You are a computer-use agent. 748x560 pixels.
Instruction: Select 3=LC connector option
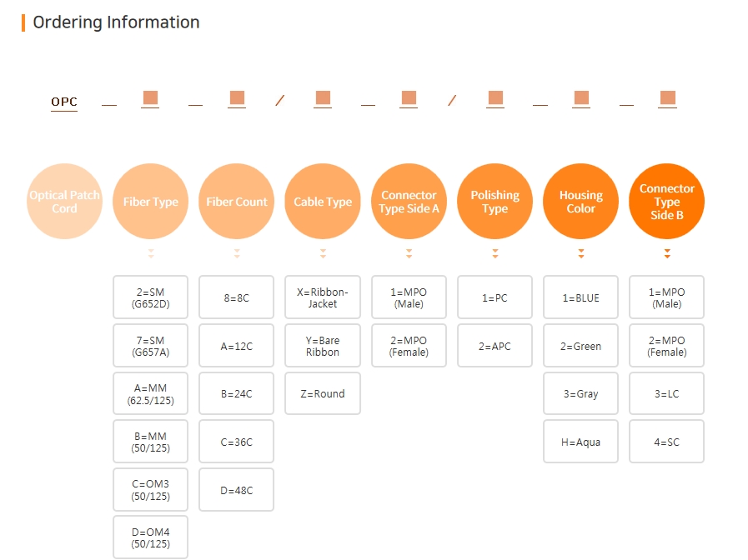click(666, 394)
